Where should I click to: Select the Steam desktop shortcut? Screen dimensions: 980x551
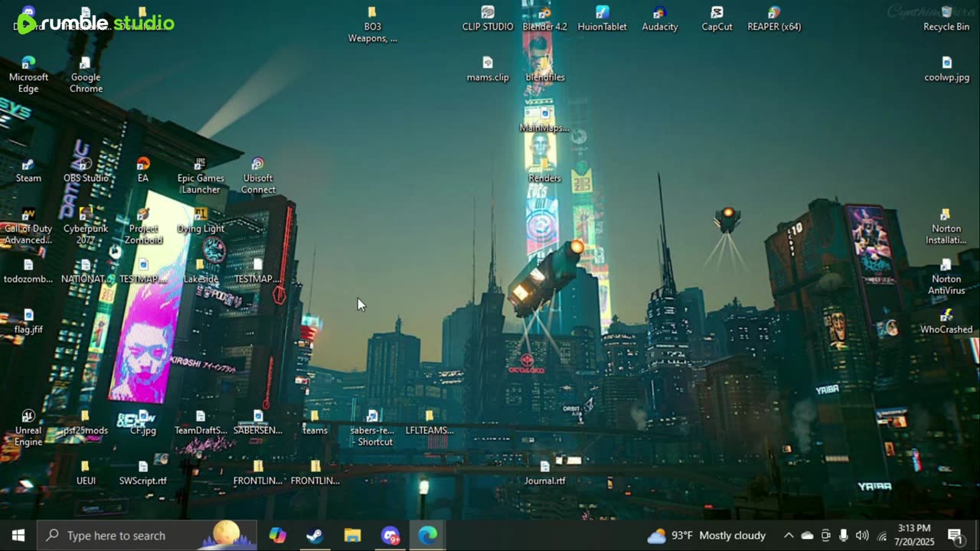click(x=28, y=170)
